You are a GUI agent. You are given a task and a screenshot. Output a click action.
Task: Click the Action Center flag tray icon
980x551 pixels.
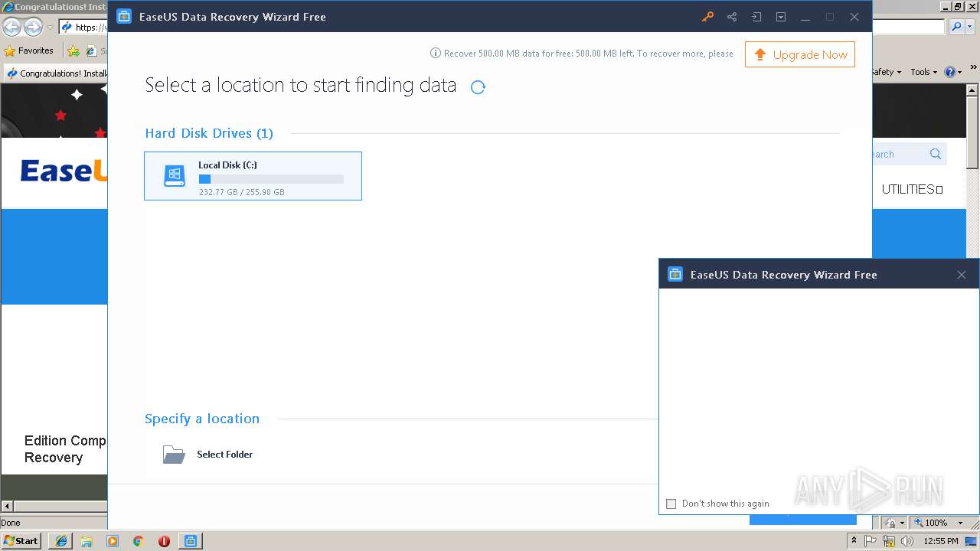(x=871, y=541)
